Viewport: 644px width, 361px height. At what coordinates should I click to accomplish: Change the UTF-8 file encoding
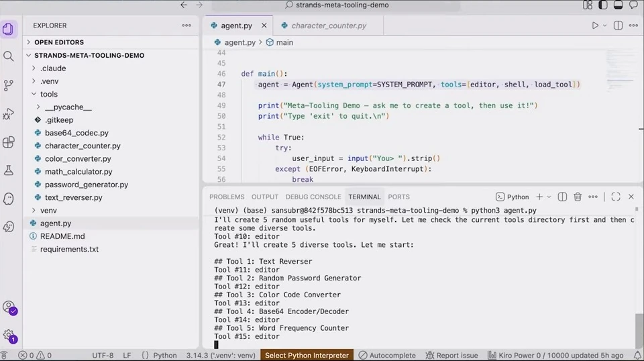tap(103, 355)
